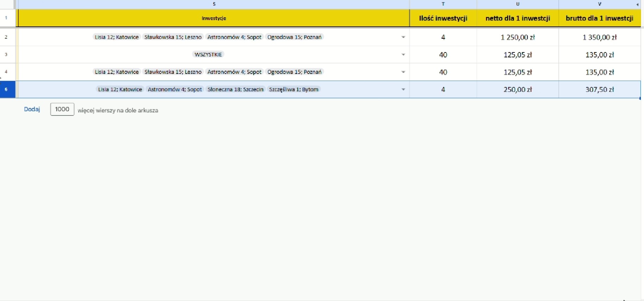Select brutto cell 135,00 zł in row 3
Image resolution: width=644 pixels, height=301 pixels.
pos(600,55)
